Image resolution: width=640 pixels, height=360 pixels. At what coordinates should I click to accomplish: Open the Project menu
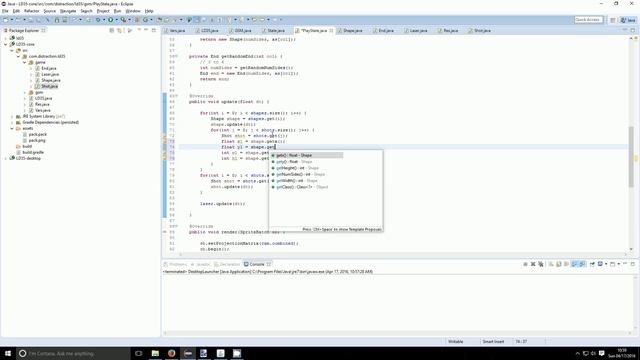point(103,11)
